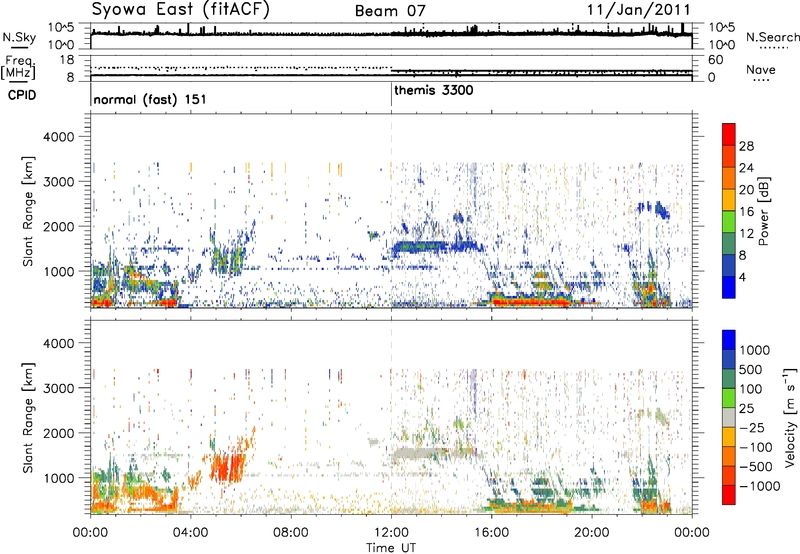Select the 'normal (fast) 151' CPID entry

tap(150, 99)
